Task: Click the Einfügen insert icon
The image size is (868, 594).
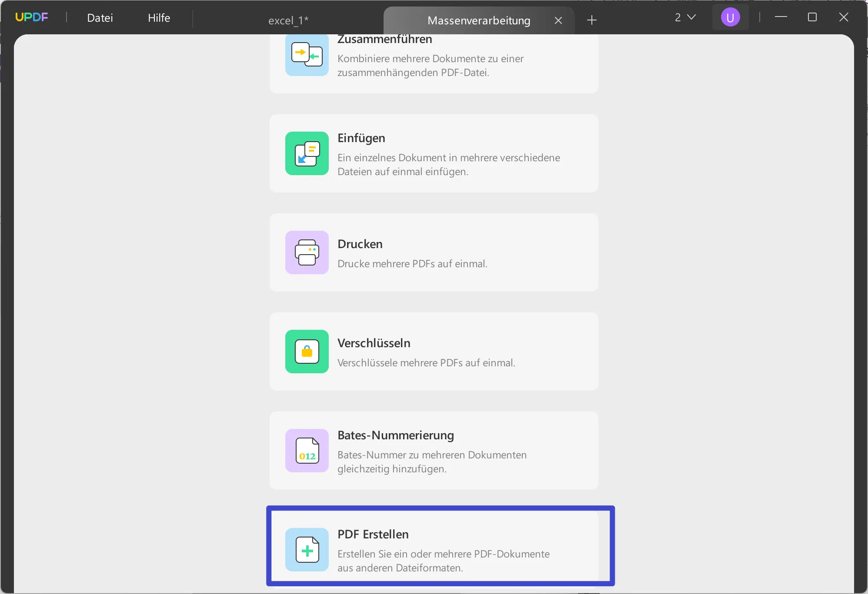Action: tap(307, 153)
